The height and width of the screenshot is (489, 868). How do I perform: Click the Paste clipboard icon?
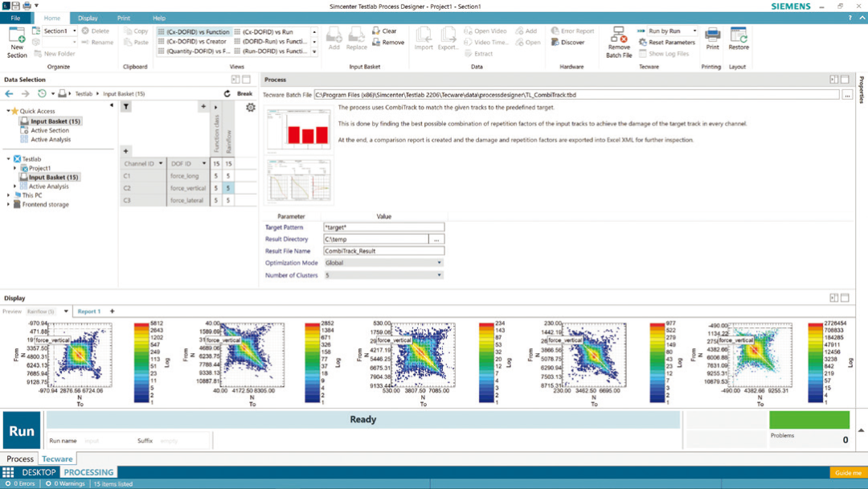click(128, 42)
